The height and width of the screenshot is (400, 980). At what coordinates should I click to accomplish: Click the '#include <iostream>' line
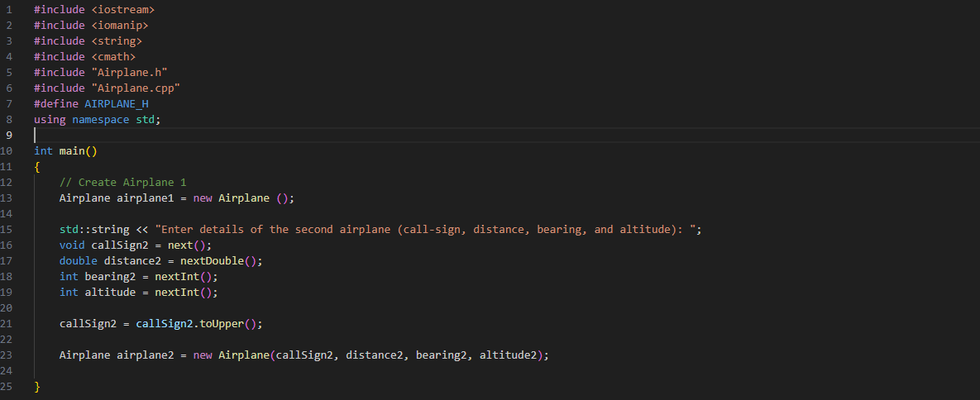(94, 9)
